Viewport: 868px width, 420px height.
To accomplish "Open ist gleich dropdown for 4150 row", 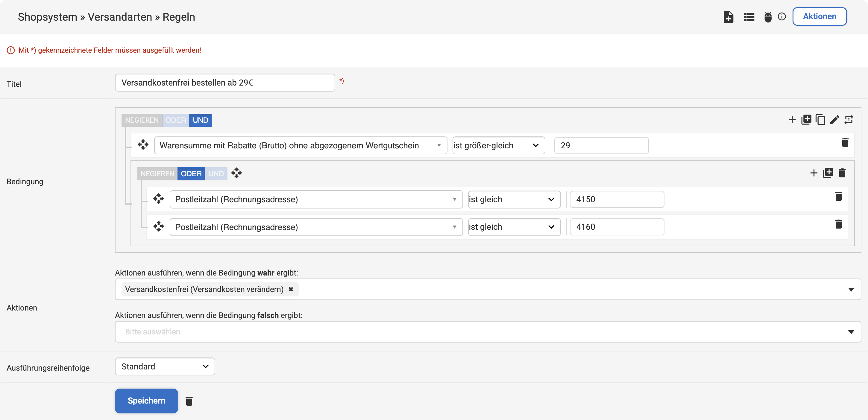I will [514, 200].
